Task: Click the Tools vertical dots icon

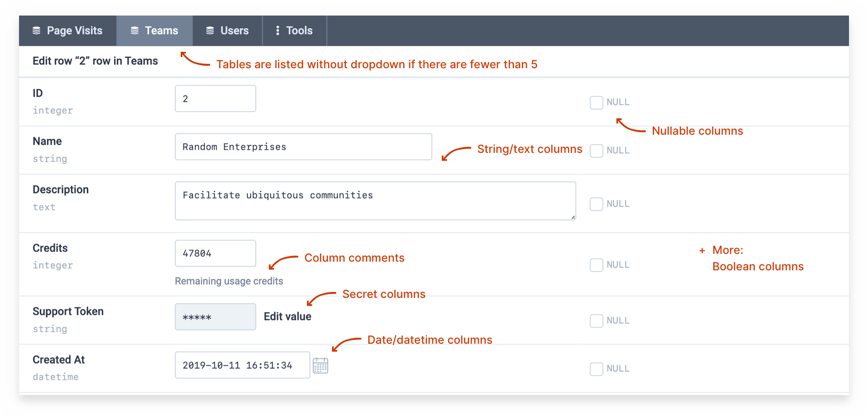Action: pyautogui.click(x=278, y=31)
